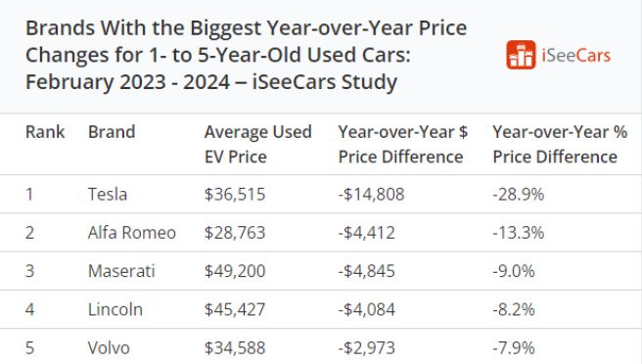Select the Brand column header
Viewport: 642px width, 364px height.
[x=112, y=132]
